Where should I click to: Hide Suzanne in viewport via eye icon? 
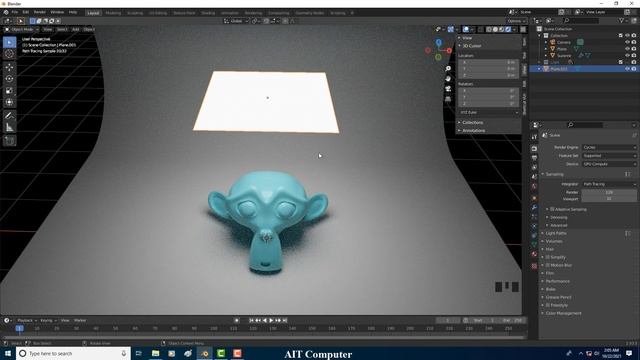(x=627, y=55)
